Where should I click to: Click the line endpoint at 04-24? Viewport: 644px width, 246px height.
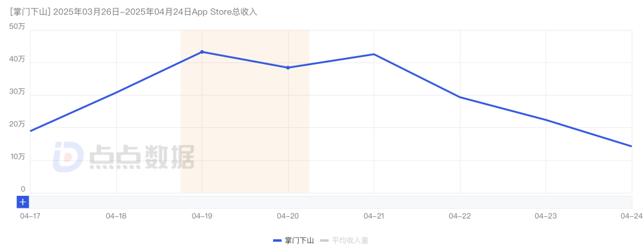pos(631,146)
